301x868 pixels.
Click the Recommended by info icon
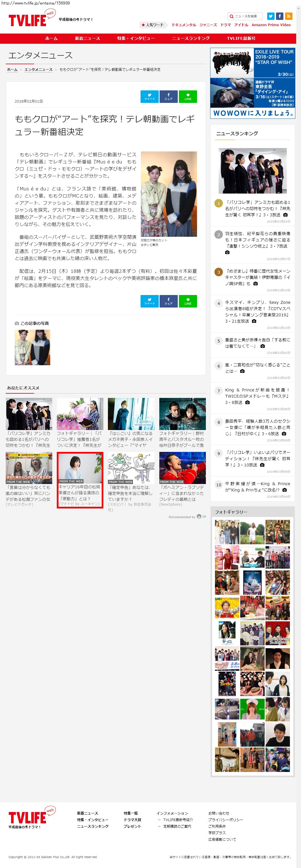click(204, 517)
